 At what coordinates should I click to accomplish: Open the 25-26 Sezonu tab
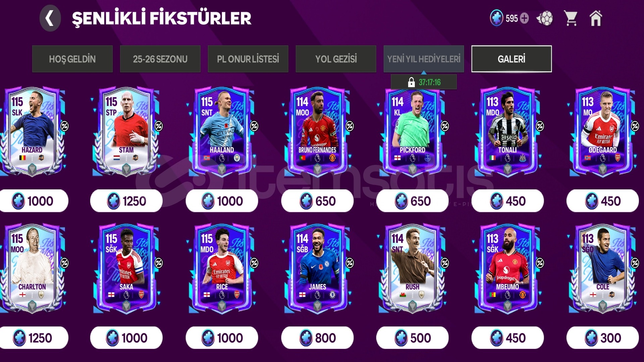[160, 59]
